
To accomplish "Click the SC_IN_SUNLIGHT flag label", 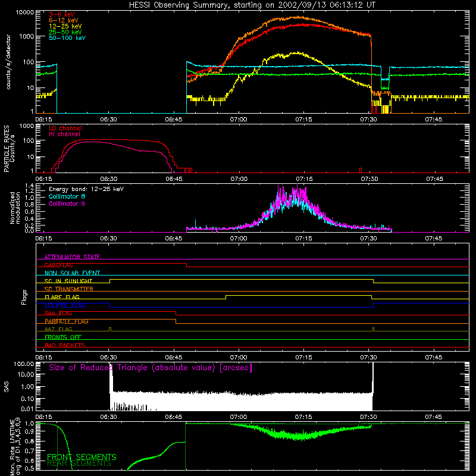I will tap(68, 281).
